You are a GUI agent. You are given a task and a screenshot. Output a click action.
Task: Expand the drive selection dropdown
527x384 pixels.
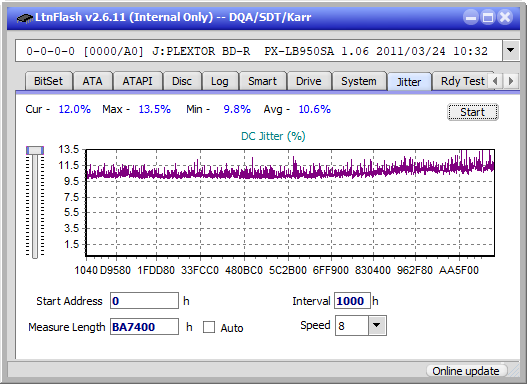511,51
